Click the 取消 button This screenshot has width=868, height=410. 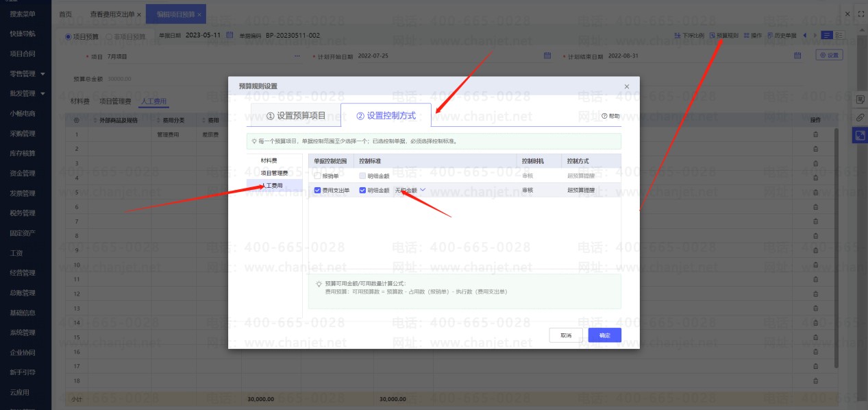tap(566, 335)
